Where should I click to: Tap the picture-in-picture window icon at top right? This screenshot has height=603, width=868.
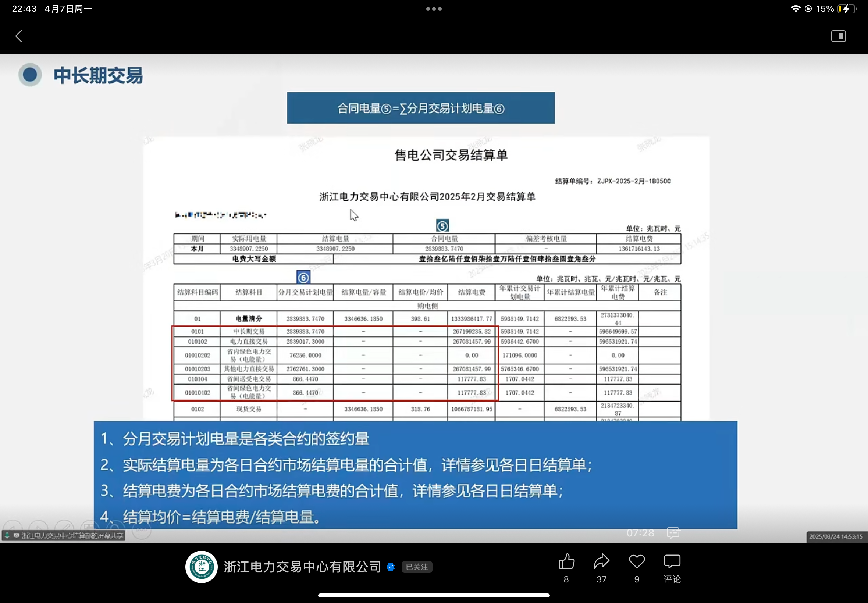[x=838, y=36]
